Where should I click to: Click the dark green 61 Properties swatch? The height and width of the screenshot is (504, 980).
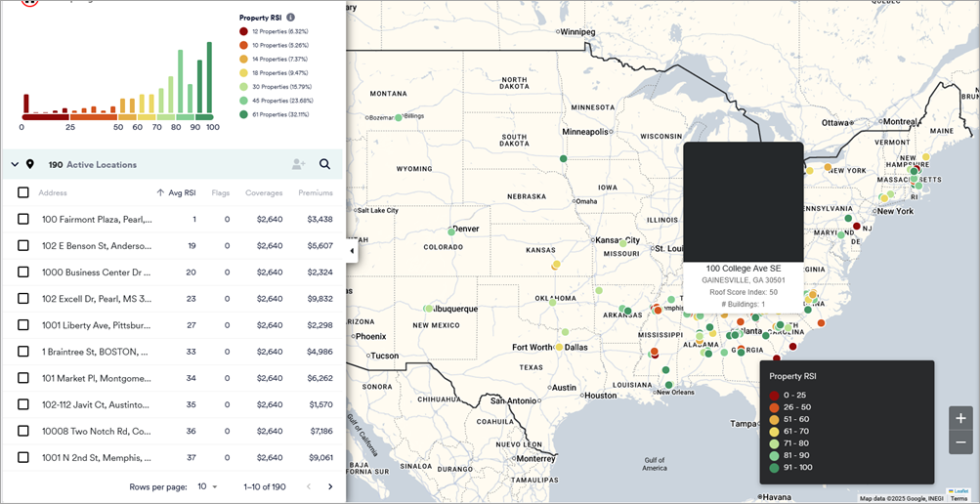point(243,114)
